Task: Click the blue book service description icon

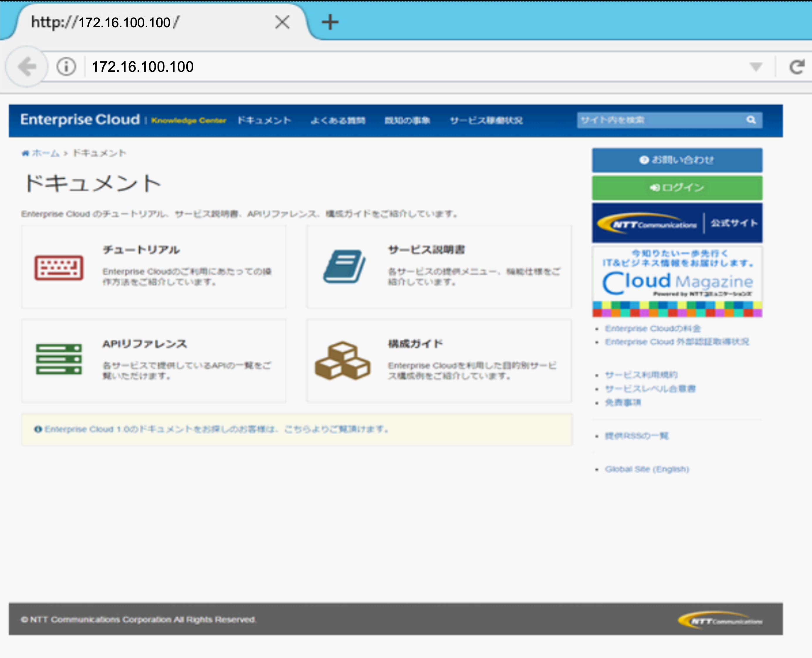Action: [344, 266]
